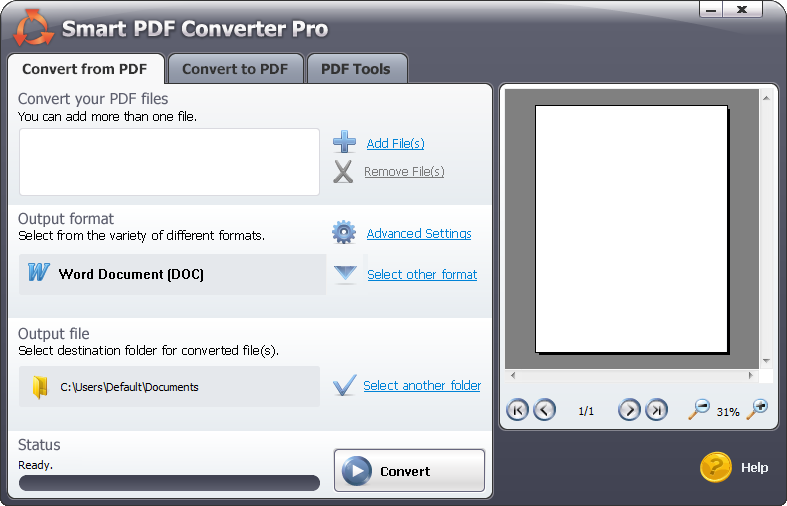This screenshot has width=787, height=506.
Task: Click the Select another folder link
Action: (x=422, y=385)
